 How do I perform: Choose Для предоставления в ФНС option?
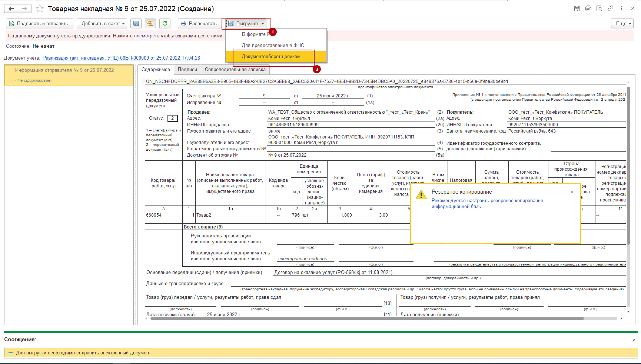tap(276, 45)
